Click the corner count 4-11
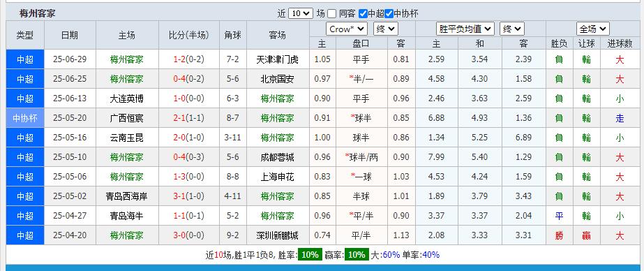This screenshot has height=271, width=644. [x=233, y=196]
